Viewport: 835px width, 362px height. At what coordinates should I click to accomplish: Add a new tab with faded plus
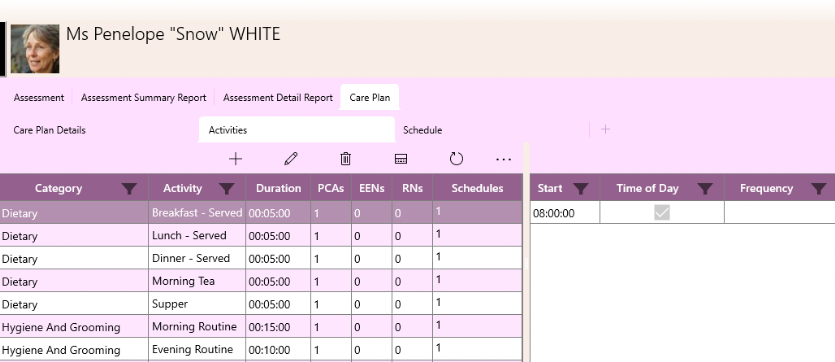[605, 129]
